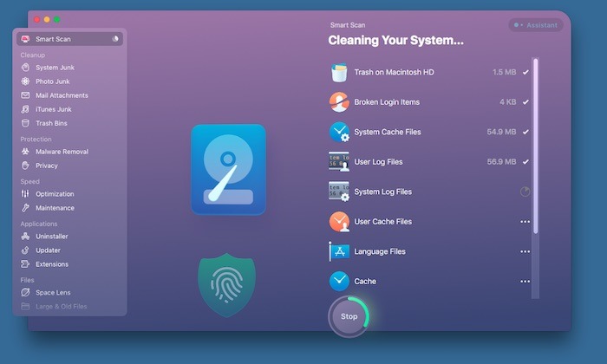
Task: Select Updater in the sidebar
Action: [x=48, y=250]
